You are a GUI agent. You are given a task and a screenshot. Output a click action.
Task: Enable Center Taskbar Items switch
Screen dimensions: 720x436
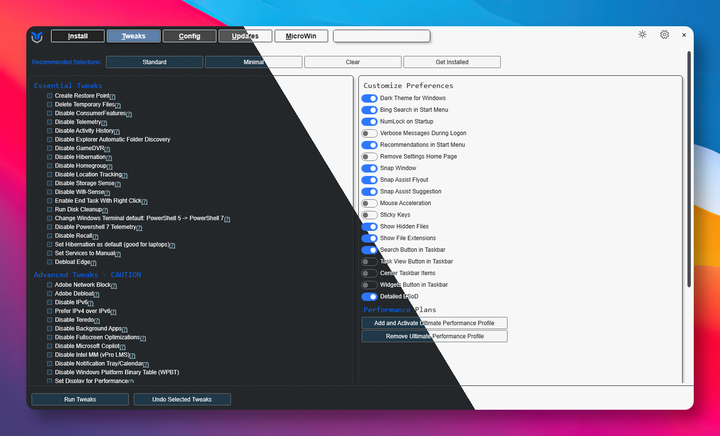coord(369,273)
